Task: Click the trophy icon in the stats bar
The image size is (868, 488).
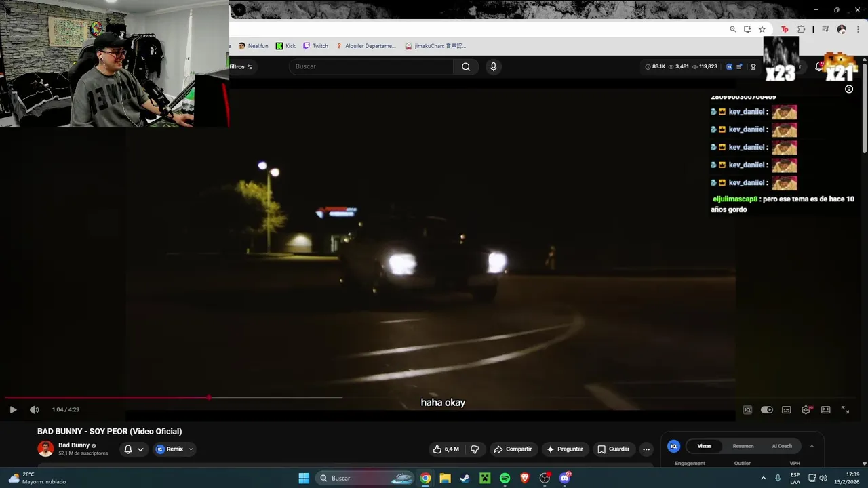Action: click(753, 66)
